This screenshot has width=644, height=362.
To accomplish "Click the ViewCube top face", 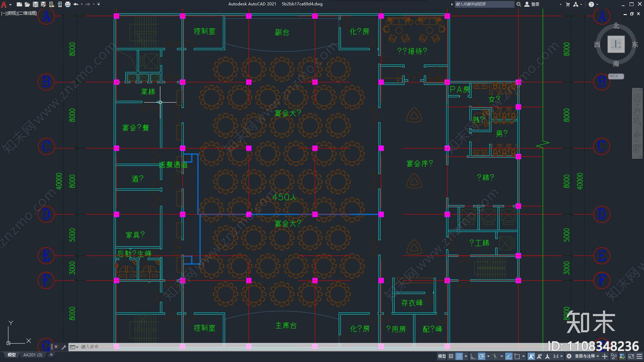I will click(616, 44).
